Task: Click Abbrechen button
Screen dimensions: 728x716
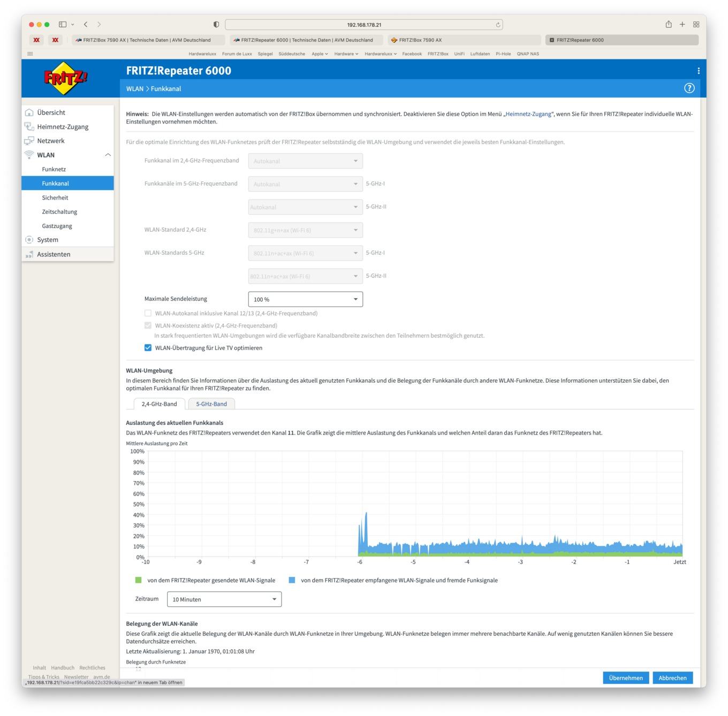Action: tap(672, 677)
